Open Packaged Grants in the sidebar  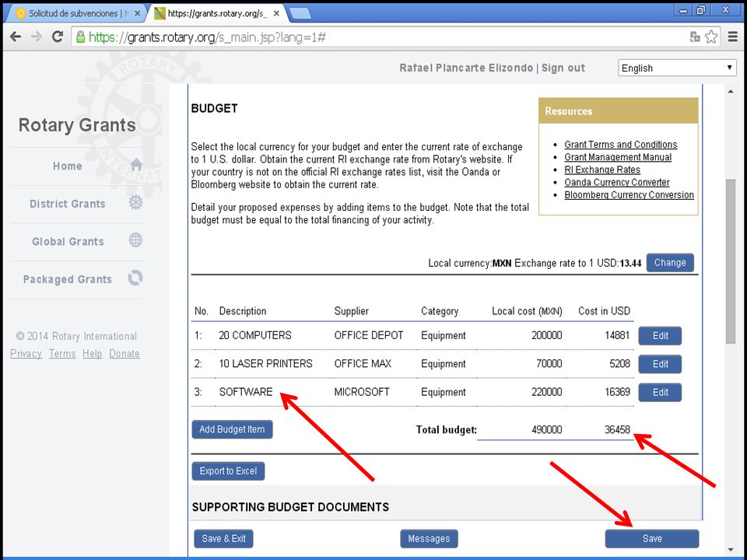point(67,279)
